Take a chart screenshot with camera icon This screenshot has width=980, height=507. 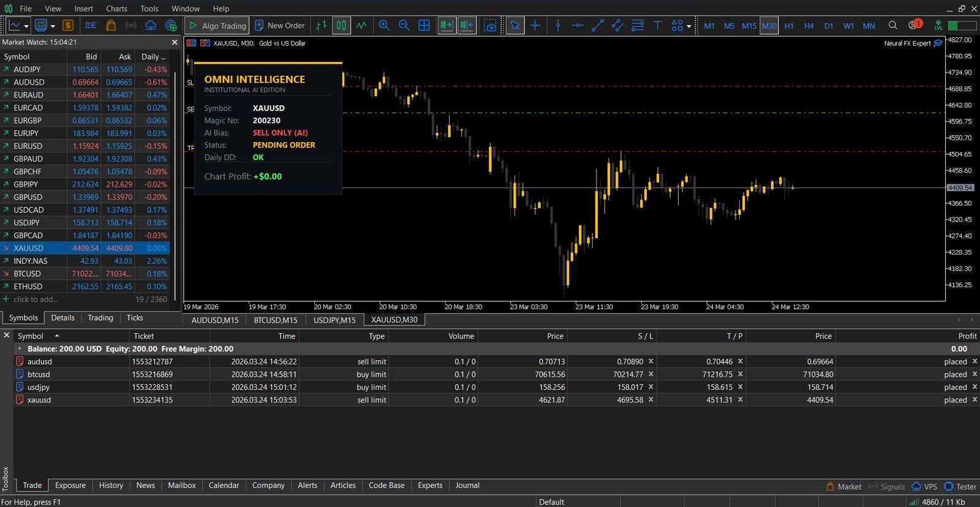pos(490,26)
